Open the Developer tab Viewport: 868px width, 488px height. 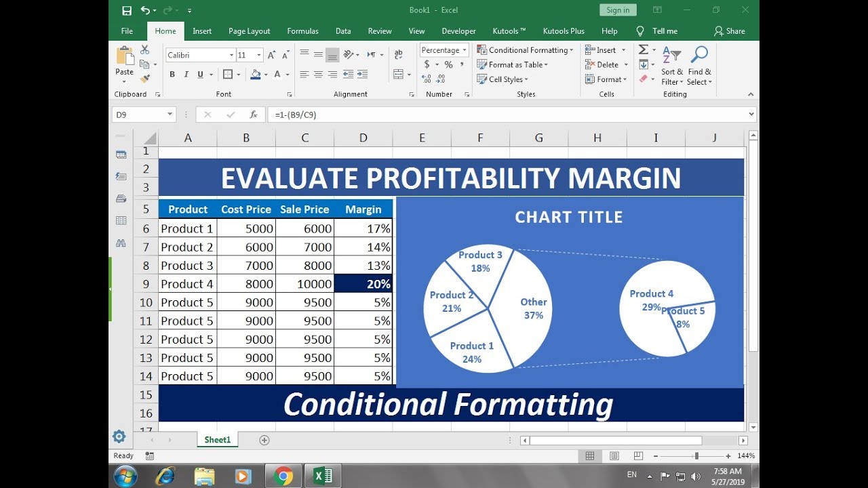pos(458,31)
